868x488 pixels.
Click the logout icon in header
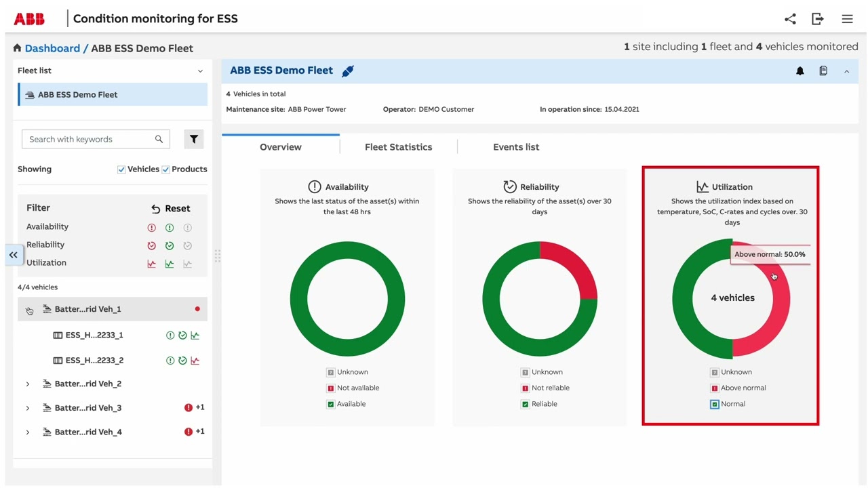[818, 19]
